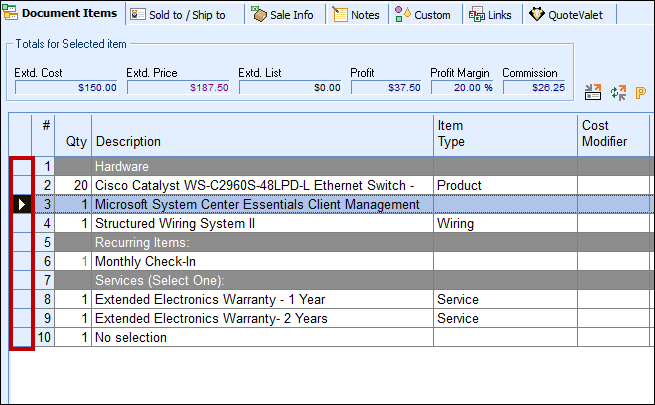This screenshot has height=405, width=655.
Task: Select row selector for Monthly Check-In
Action: pos(21,261)
